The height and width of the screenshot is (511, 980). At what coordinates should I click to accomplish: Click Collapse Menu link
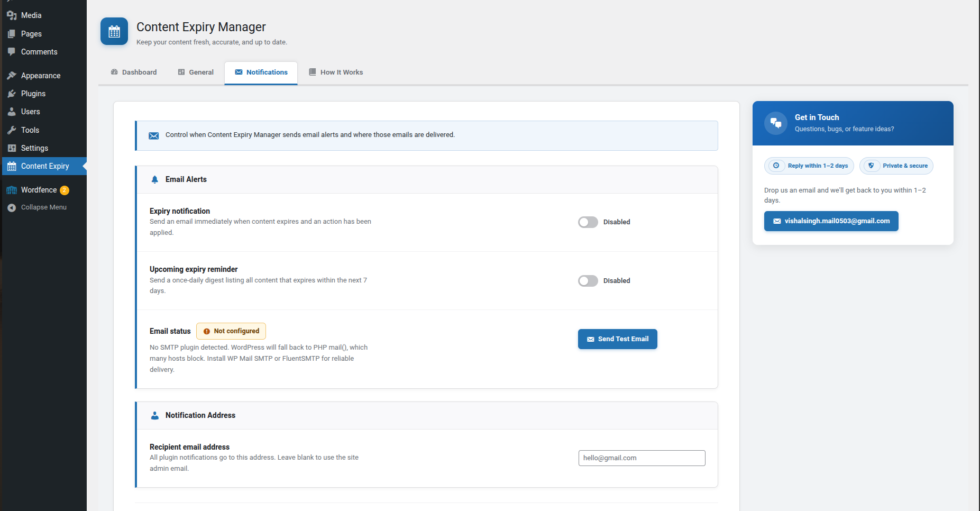click(44, 207)
